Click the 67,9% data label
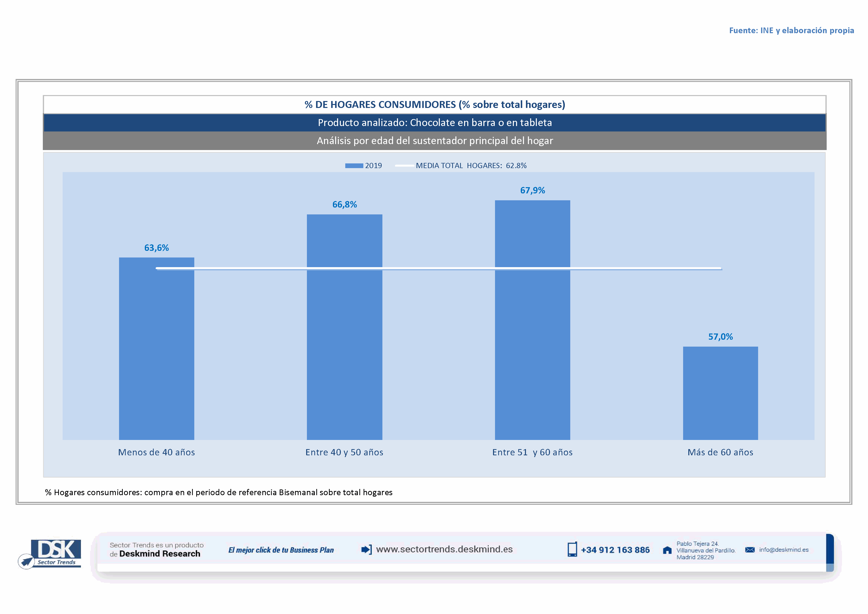Screen dimensions: 868x614 tap(532, 190)
